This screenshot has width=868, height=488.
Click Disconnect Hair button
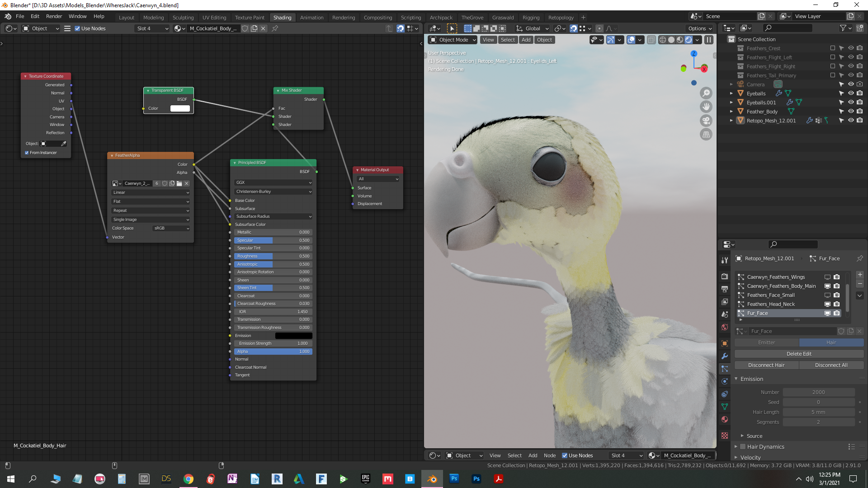766,365
